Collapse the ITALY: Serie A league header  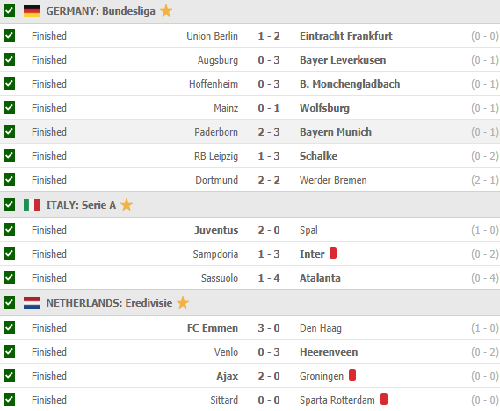pos(250,205)
